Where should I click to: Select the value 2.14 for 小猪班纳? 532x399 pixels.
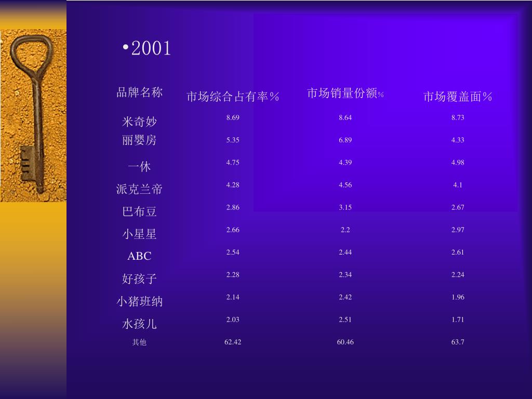click(233, 297)
